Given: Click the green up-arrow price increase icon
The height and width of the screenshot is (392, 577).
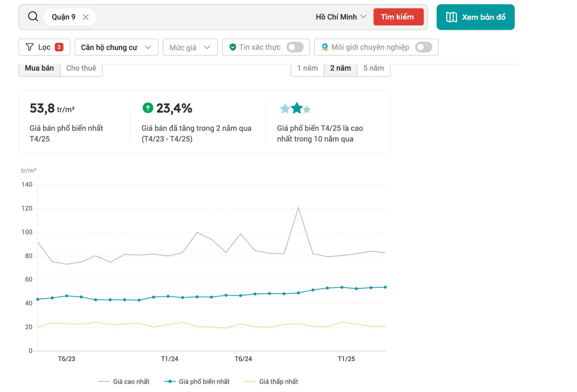Looking at the screenshot, I should (148, 108).
